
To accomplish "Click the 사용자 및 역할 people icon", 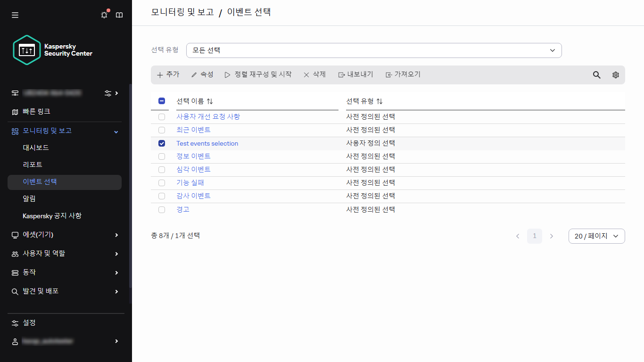I will coord(15,253).
